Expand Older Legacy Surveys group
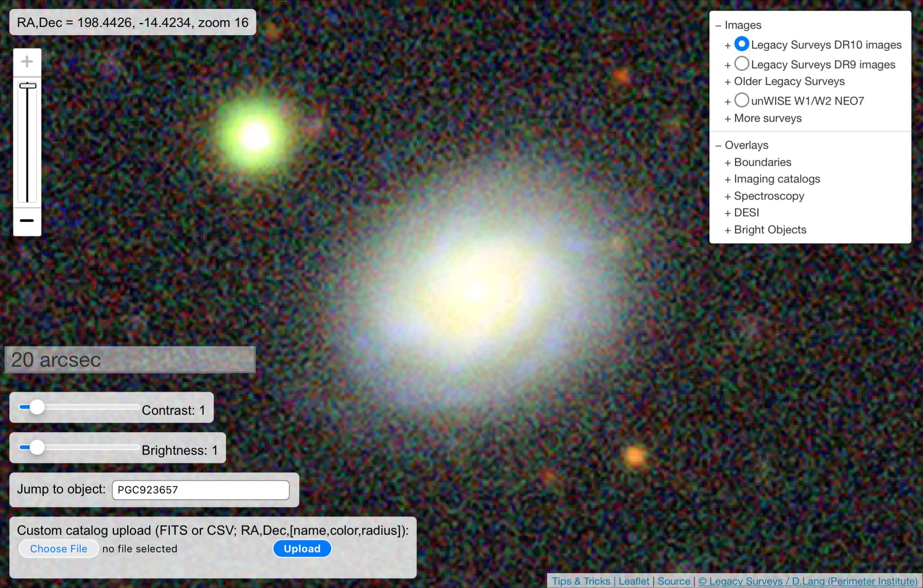The height and width of the screenshot is (588, 923). click(788, 82)
